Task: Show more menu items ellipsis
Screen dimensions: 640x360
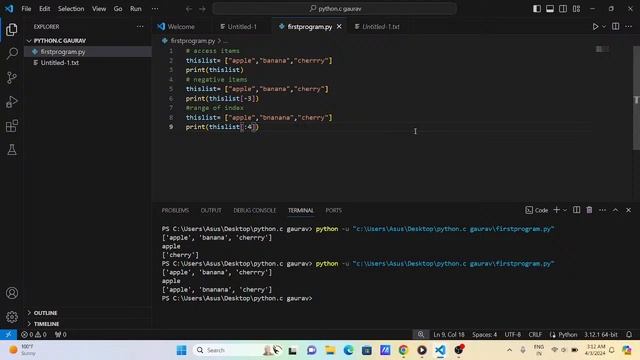Action: [x=155, y=9]
